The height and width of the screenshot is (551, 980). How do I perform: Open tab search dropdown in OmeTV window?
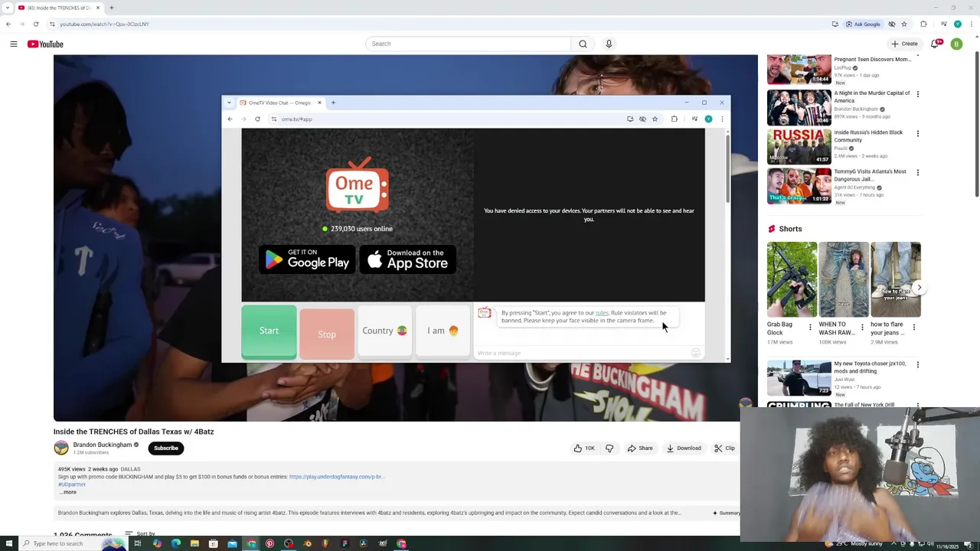[x=229, y=103]
